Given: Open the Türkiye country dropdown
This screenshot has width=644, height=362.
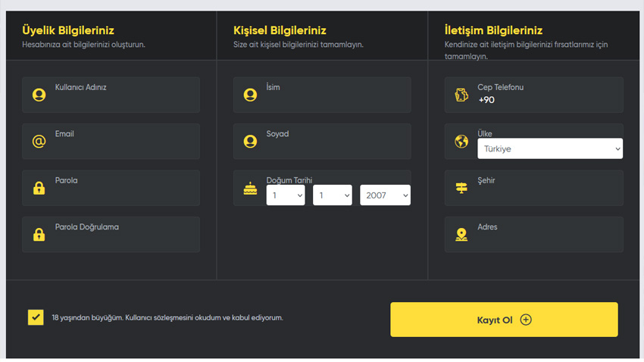Looking at the screenshot, I should (549, 149).
